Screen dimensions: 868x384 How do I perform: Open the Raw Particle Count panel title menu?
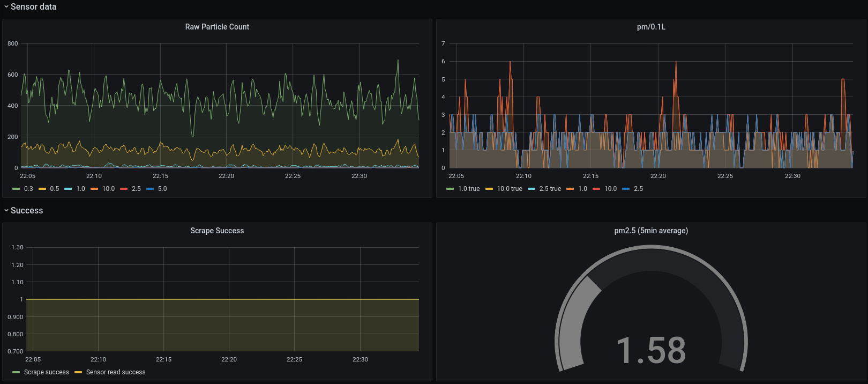tap(217, 27)
